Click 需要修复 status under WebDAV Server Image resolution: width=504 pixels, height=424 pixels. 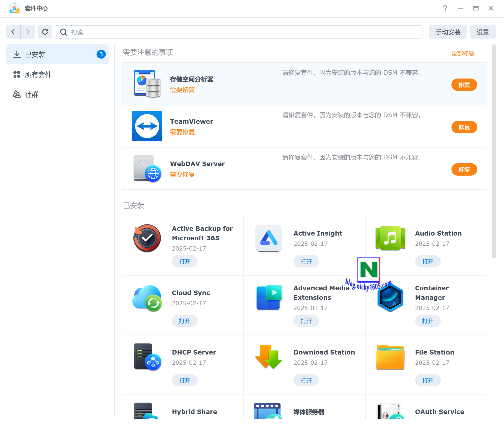(182, 174)
